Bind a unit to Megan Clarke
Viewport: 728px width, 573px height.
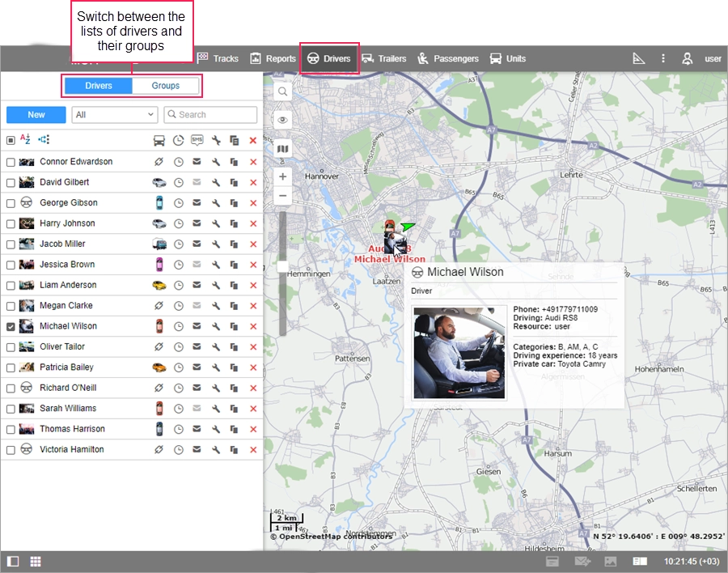coord(159,305)
